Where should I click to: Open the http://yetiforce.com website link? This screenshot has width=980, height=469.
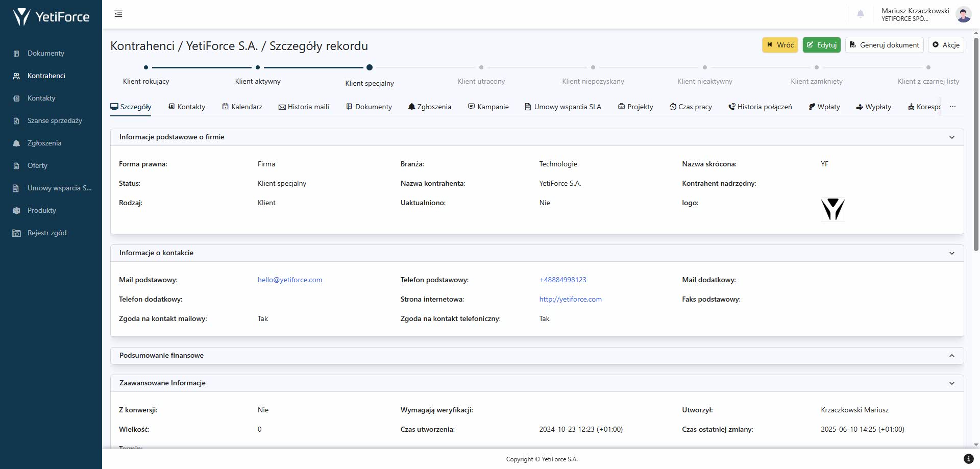tap(570, 299)
